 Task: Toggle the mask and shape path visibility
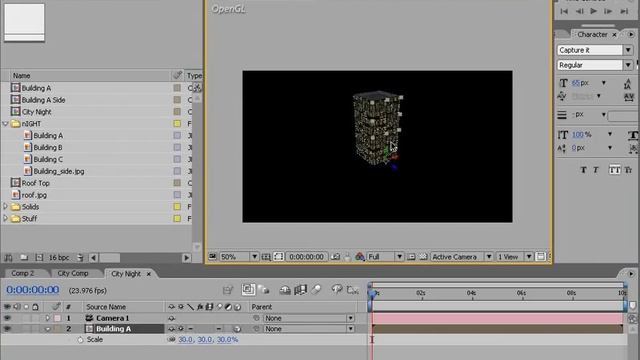(278, 257)
